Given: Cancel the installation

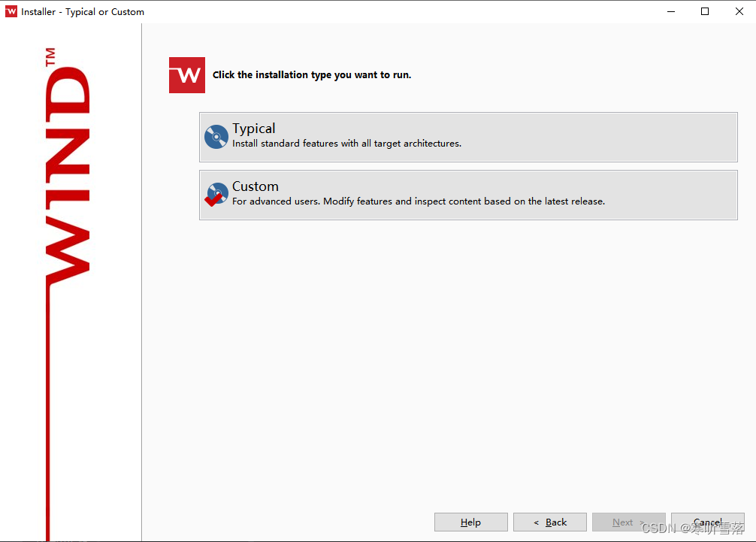Looking at the screenshot, I should click(707, 522).
